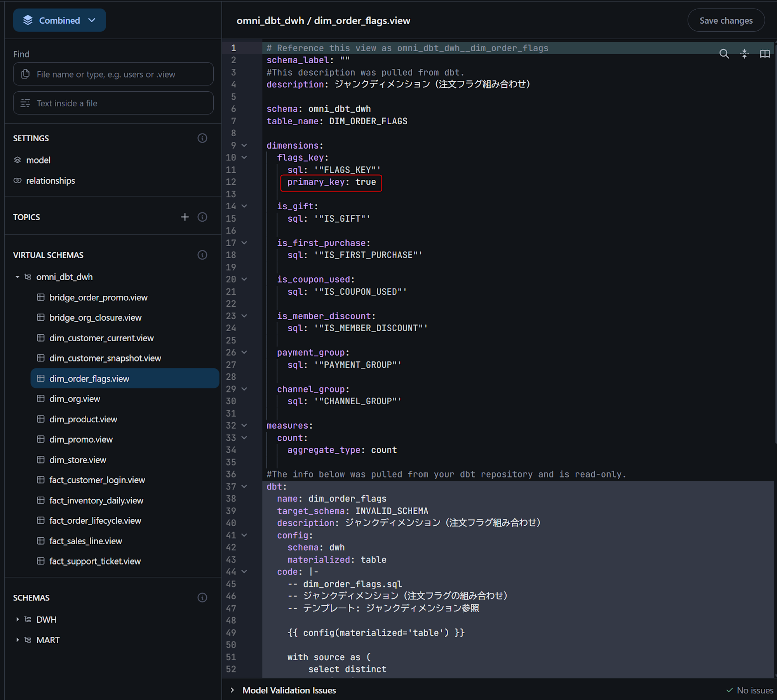Screen dimensions: 777x700
Task: Fold the dbt section at line 37
Action: pyautogui.click(x=244, y=486)
